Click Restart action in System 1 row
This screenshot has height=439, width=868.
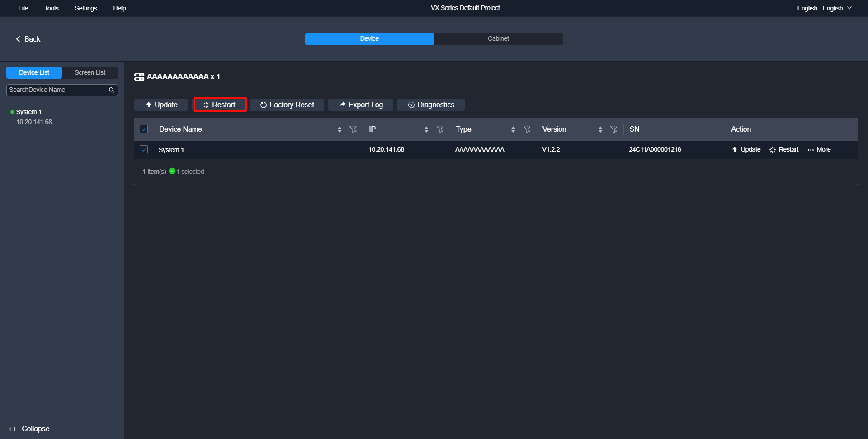[x=784, y=149]
